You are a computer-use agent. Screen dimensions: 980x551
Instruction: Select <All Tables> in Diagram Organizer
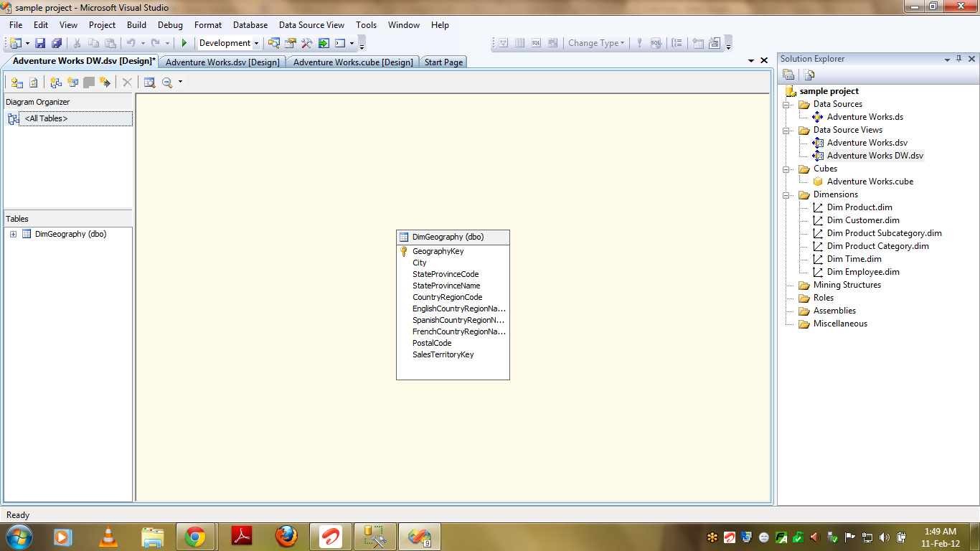pos(46,119)
